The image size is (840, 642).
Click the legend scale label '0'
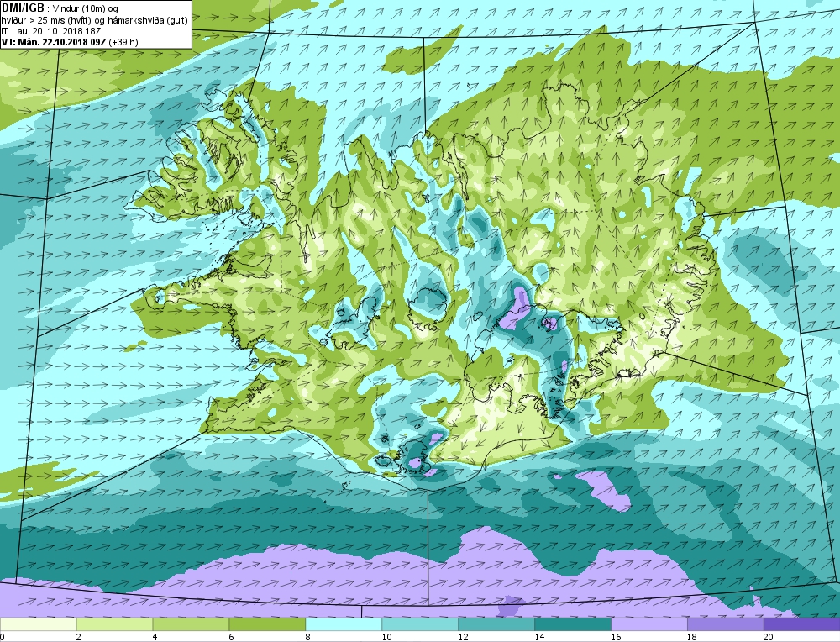(3, 637)
